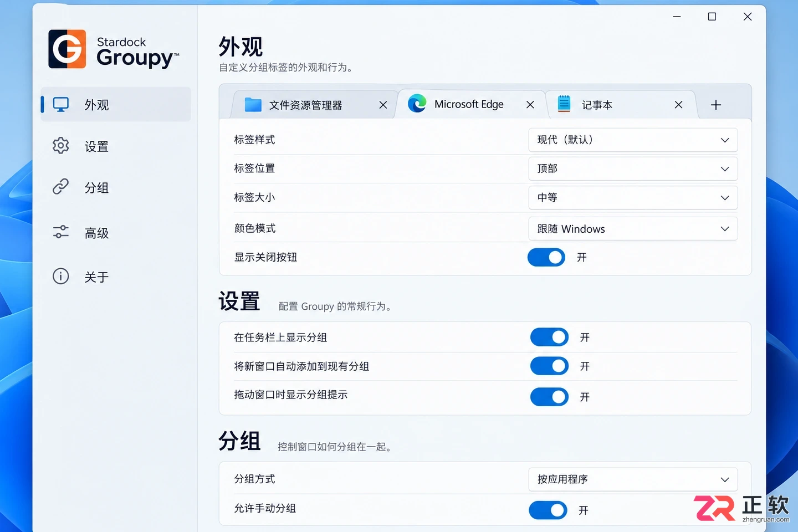Click the 自定义分组标签的外观和行为 description
The image size is (798, 532).
pos(286,68)
